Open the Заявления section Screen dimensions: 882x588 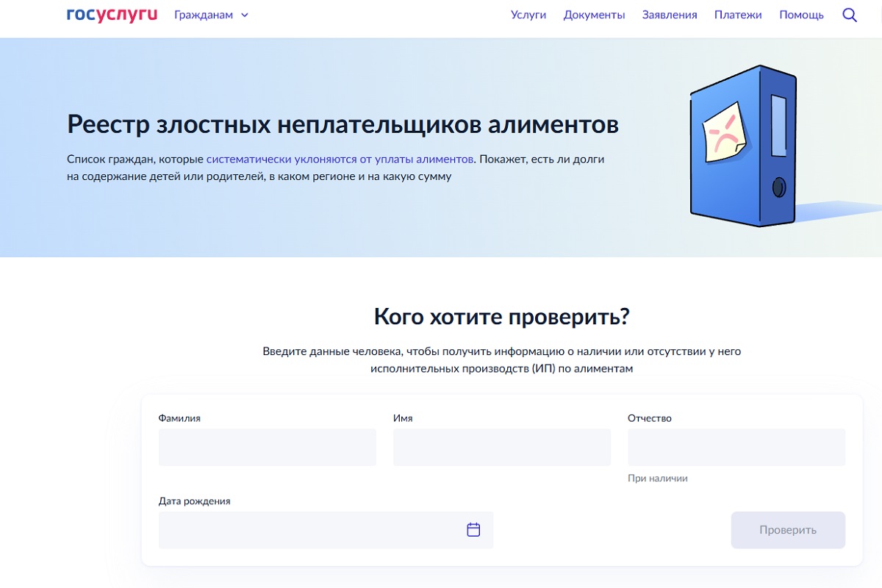(x=667, y=14)
